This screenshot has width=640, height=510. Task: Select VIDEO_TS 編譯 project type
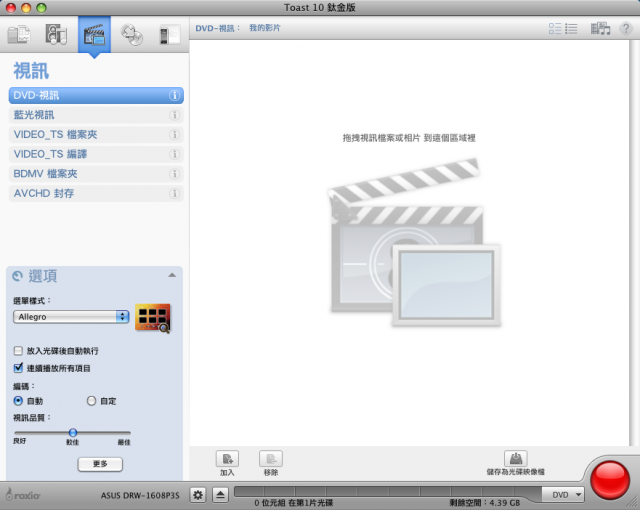click(96, 154)
